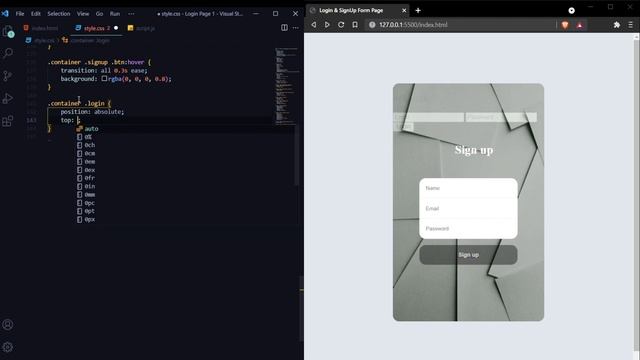Open the rgba color swatch in the code
This screenshot has width=640, height=360.
(104, 79)
